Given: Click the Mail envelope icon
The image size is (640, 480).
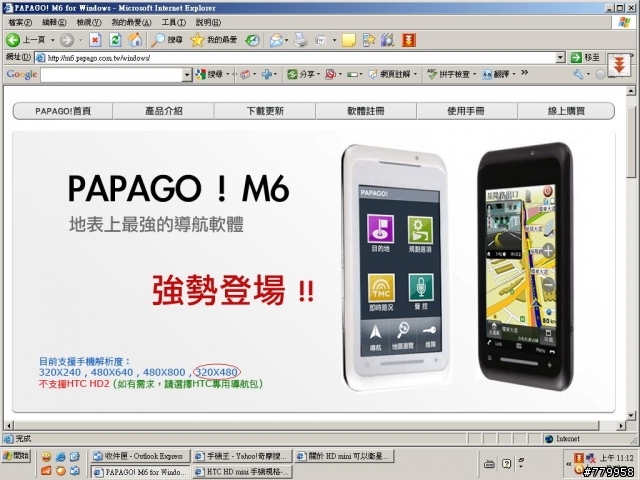Looking at the screenshot, I should coord(276,40).
